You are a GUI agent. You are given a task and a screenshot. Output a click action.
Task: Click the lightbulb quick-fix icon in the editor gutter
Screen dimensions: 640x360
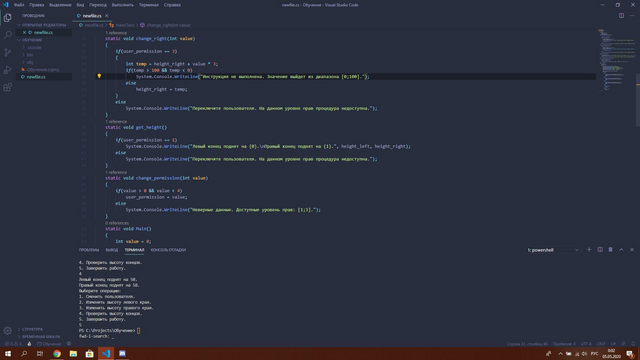pos(99,76)
